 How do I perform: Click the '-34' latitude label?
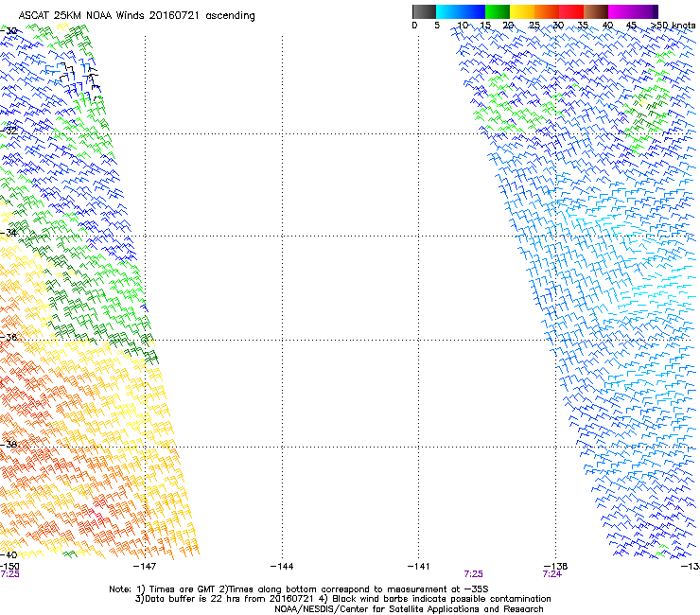[9, 233]
